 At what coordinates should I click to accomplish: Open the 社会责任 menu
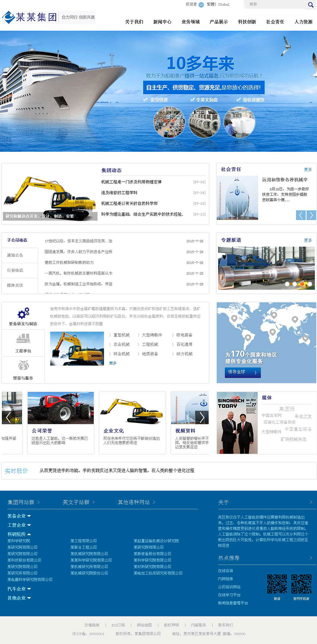point(275,22)
